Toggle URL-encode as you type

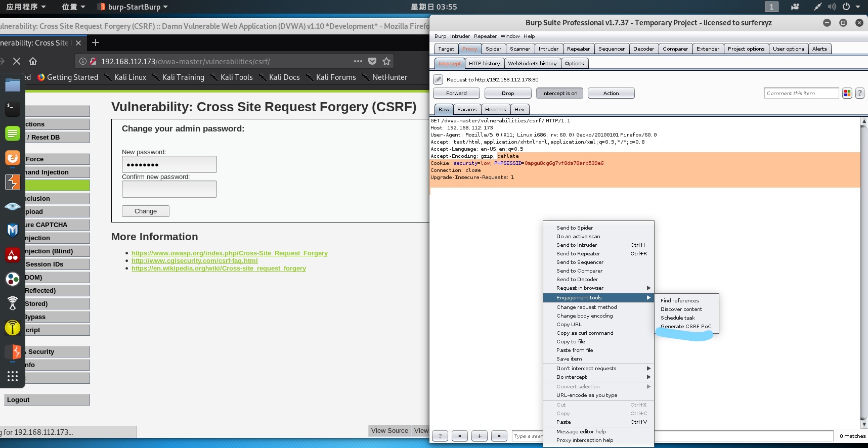(x=598, y=395)
